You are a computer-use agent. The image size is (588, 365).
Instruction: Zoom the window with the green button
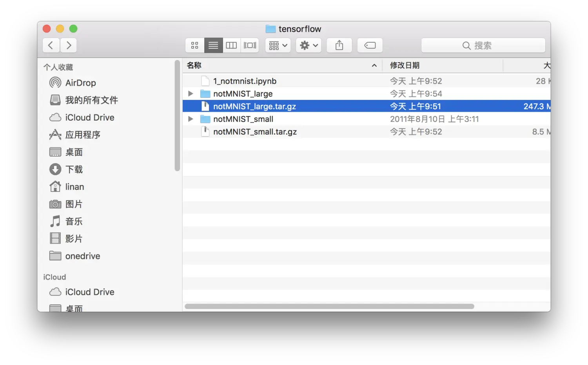(73, 29)
